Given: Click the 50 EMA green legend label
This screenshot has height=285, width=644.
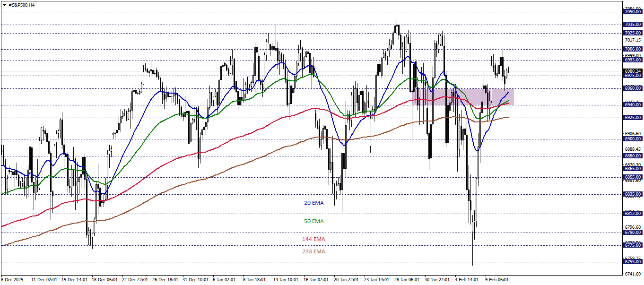Looking at the screenshot, I should coord(314,221).
